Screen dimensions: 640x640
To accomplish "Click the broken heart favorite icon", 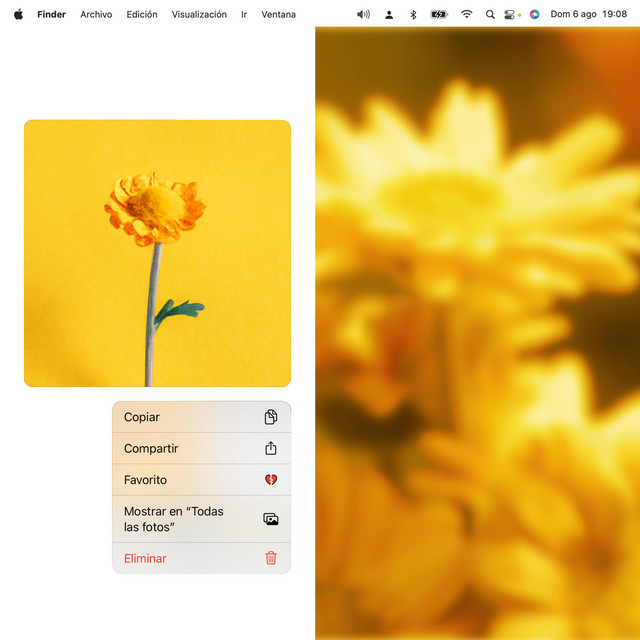I will [271, 480].
